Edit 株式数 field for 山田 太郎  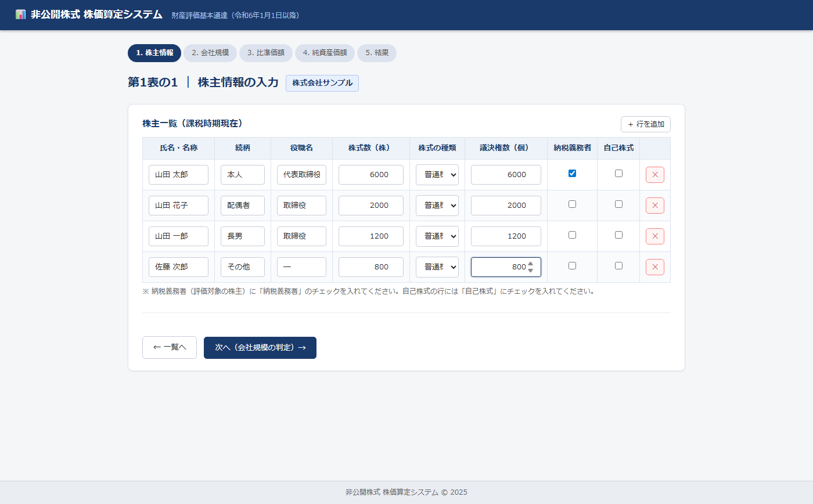(371, 175)
